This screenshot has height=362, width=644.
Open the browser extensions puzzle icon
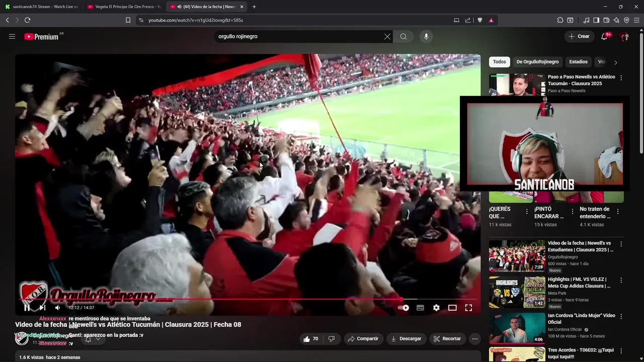(560, 20)
